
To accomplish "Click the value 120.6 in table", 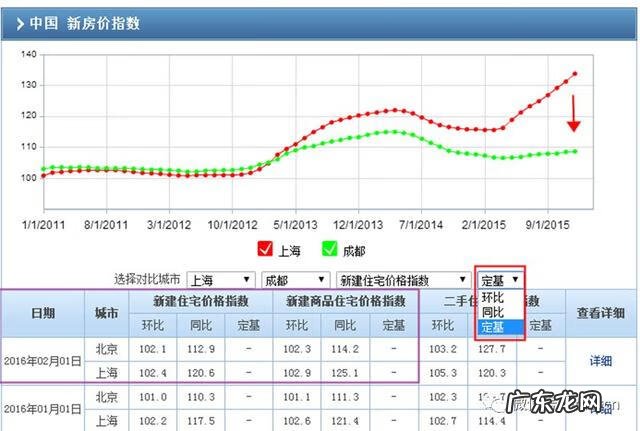I will pyautogui.click(x=201, y=373).
